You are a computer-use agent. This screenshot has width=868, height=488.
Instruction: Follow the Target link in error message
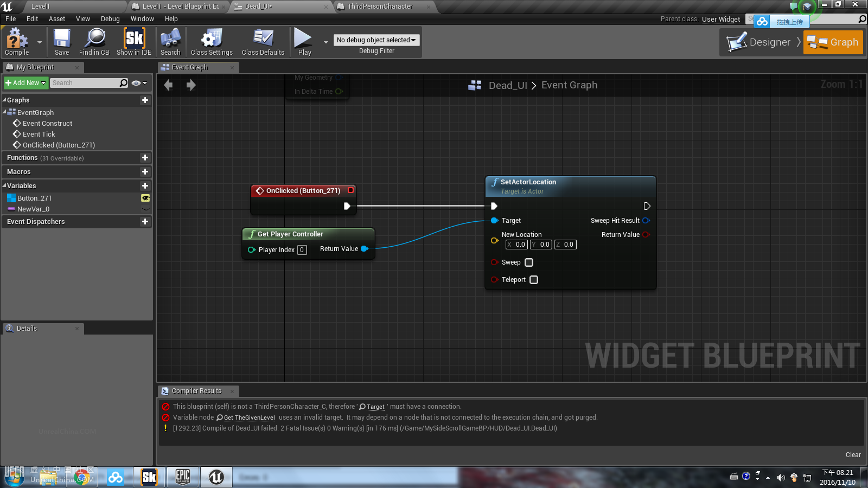click(x=375, y=407)
